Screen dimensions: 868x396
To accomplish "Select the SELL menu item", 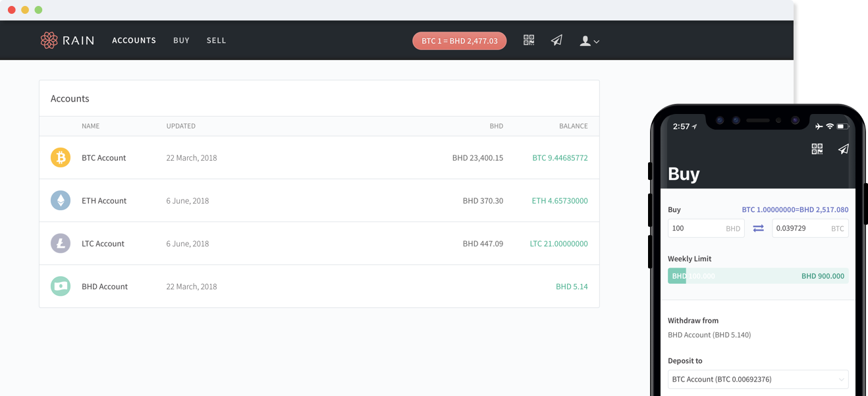I will pyautogui.click(x=216, y=40).
